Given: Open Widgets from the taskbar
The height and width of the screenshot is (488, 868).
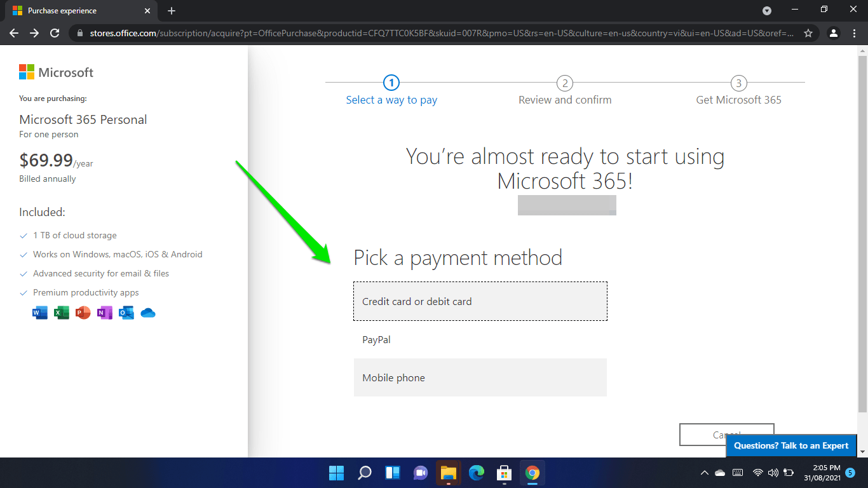Looking at the screenshot, I should click(393, 473).
